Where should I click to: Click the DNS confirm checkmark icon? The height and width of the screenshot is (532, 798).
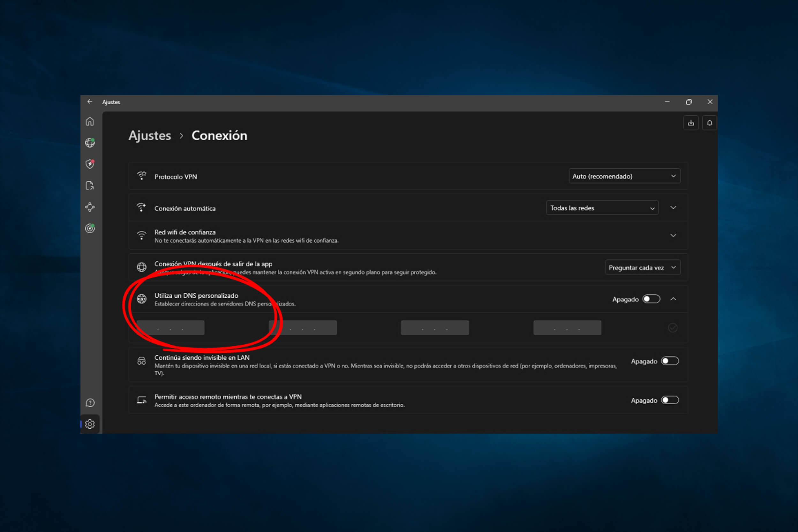pyautogui.click(x=673, y=327)
